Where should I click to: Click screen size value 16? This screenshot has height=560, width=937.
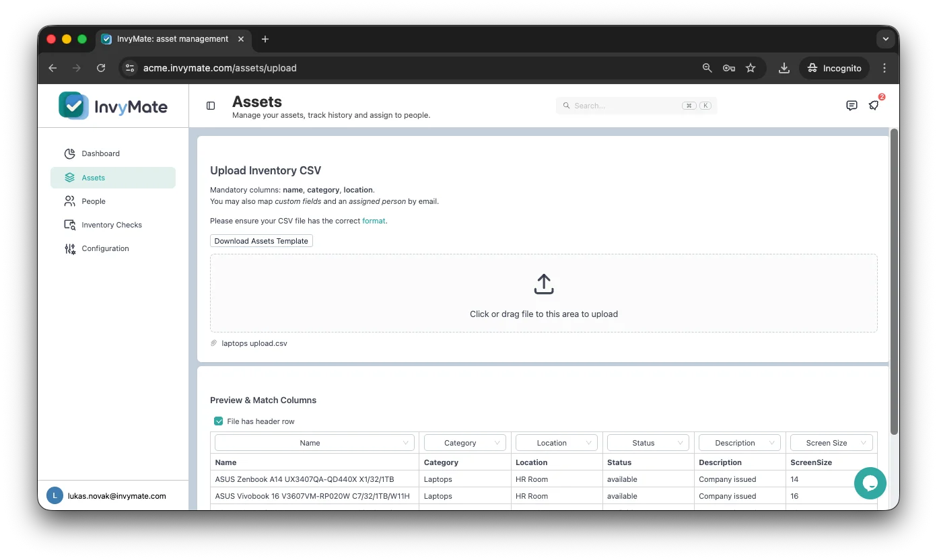coord(795,496)
